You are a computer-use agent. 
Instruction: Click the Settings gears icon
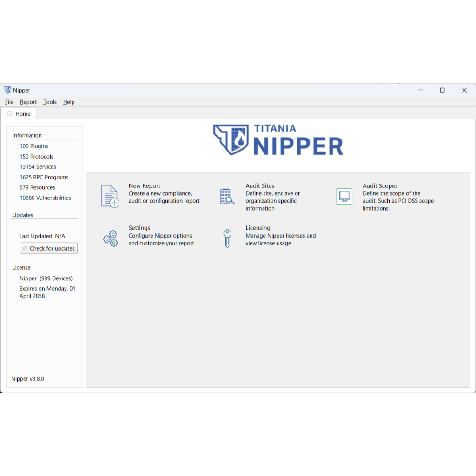click(x=110, y=238)
